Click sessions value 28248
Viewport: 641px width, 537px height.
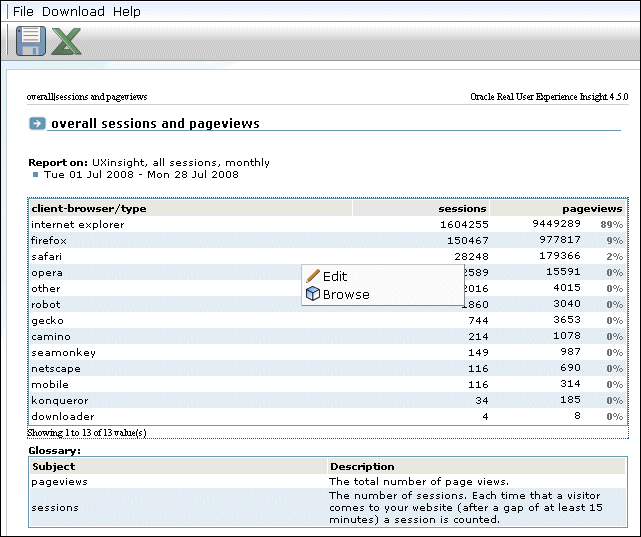[471, 256]
